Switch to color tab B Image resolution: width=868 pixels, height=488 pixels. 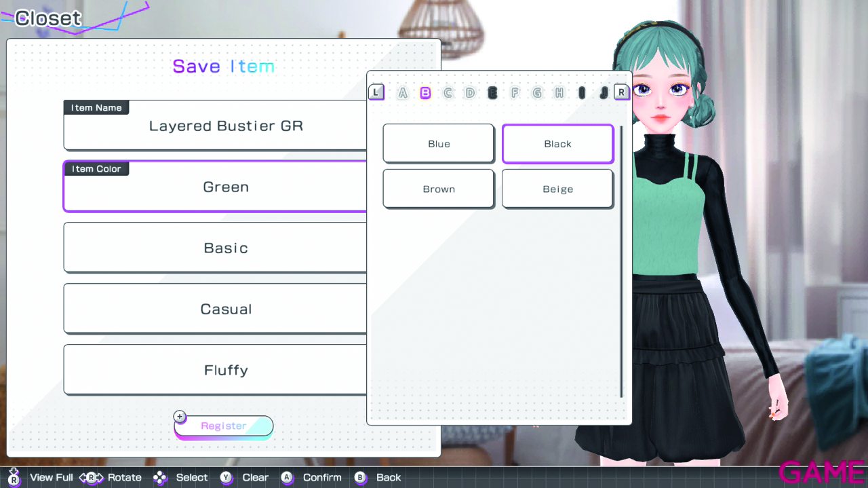pos(425,93)
